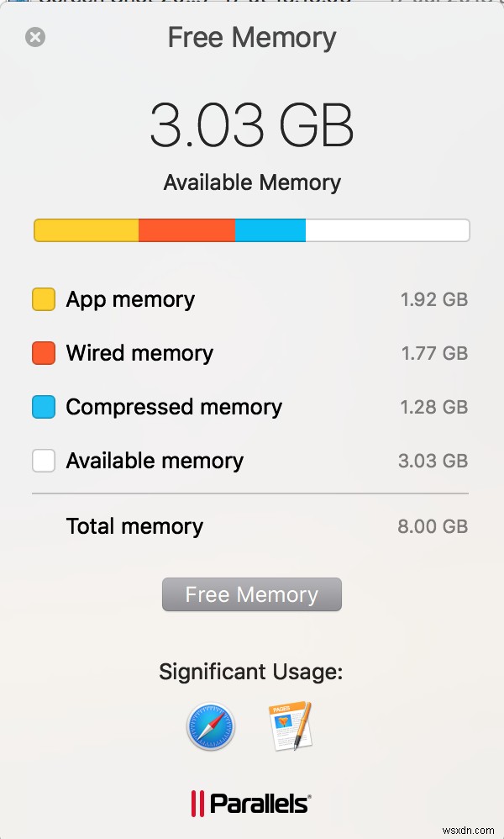Click the 8.00 GB total memory value
The image size is (504, 839).
coord(433,526)
